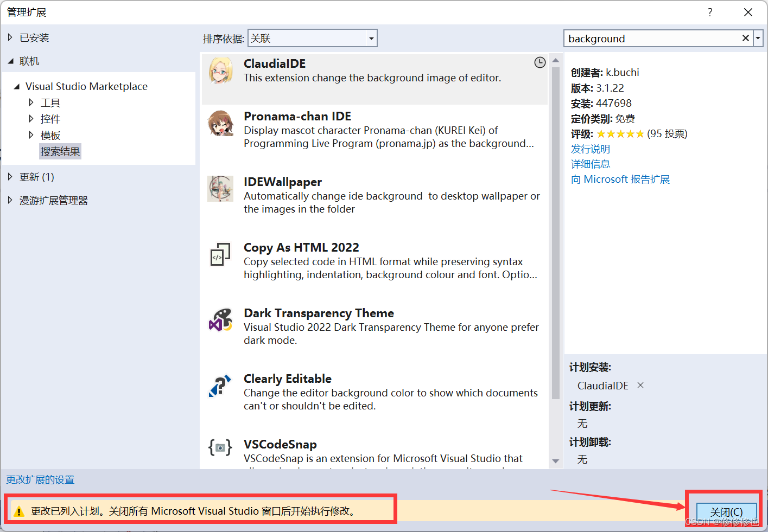Select the ClaudiaIDE extension title
Screen dimensions: 768x532
point(275,63)
